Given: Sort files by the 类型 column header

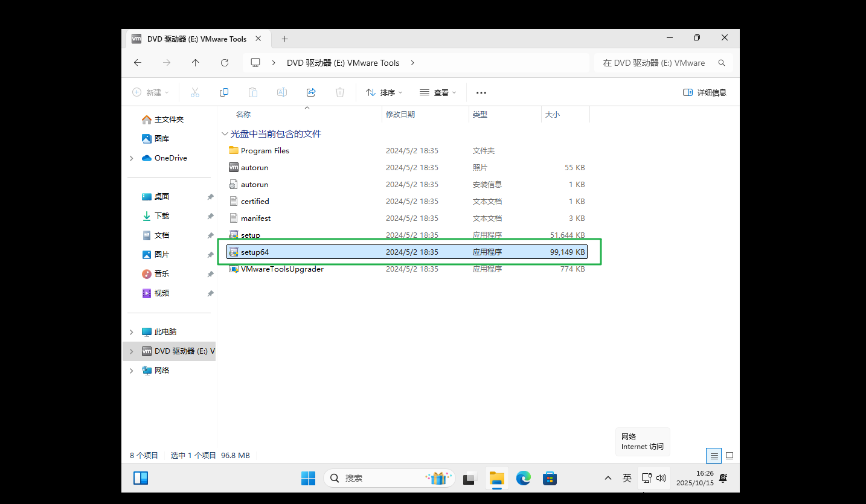Looking at the screenshot, I should coord(480,114).
